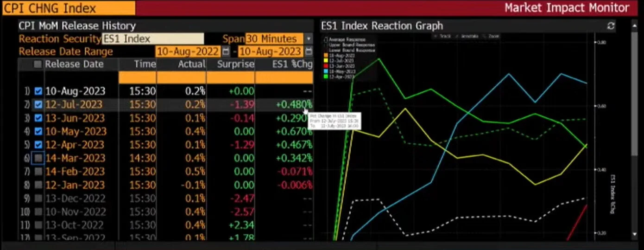Click the -0.1% actual value
644x250 pixels.
click(193, 185)
